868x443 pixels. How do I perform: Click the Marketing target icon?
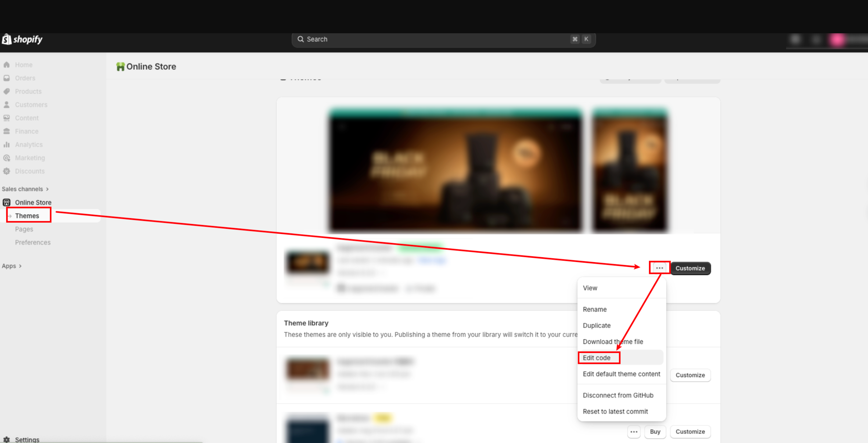pyautogui.click(x=7, y=158)
